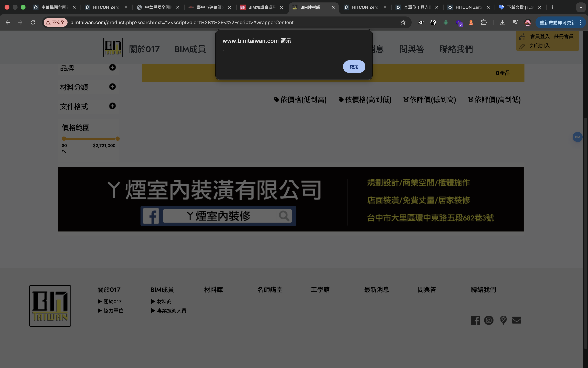Image resolution: width=588 pixels, height=368 pixels.
Task: Click the BIM Taiwan footer logo
Action: (50, 306)
